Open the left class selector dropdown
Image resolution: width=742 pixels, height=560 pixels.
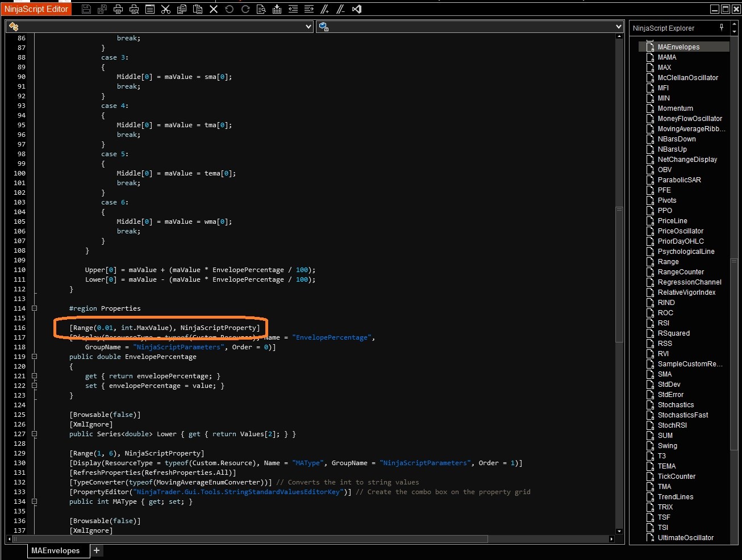[x=309, y=27]
